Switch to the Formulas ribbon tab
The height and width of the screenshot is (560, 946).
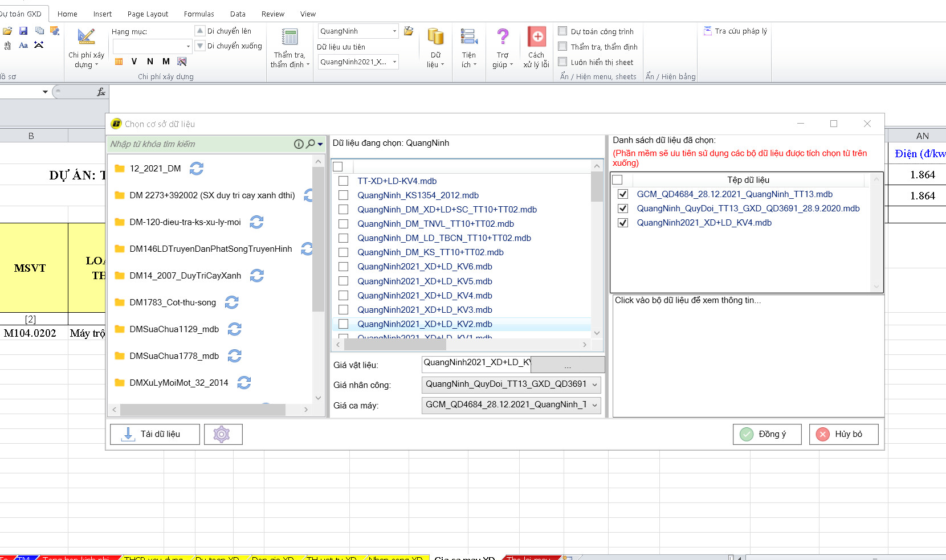199,14
